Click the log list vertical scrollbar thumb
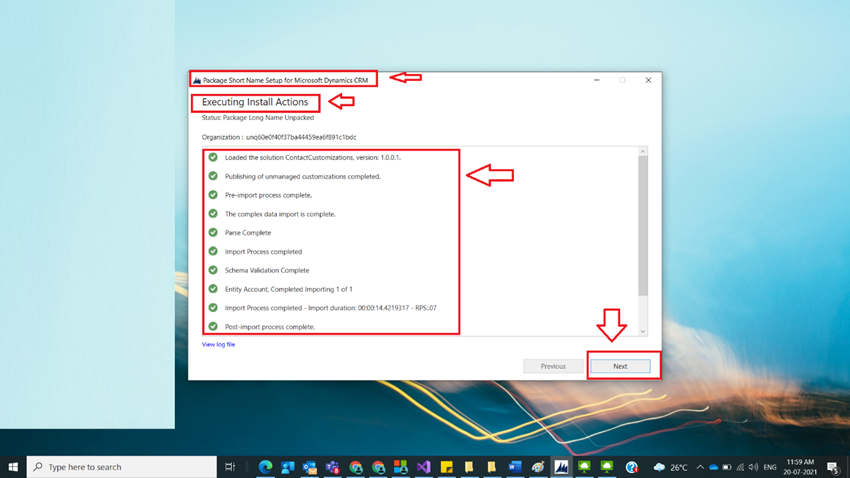850x478 pixels. [643, 226]
